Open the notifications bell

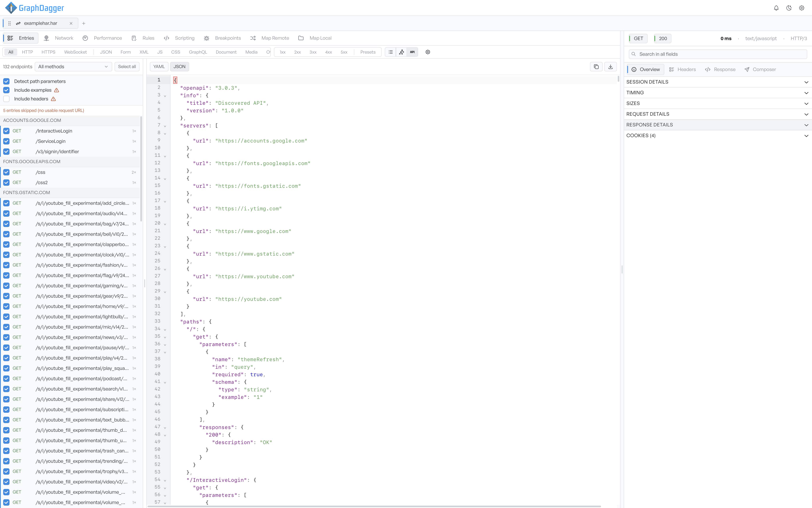[776, 8]
